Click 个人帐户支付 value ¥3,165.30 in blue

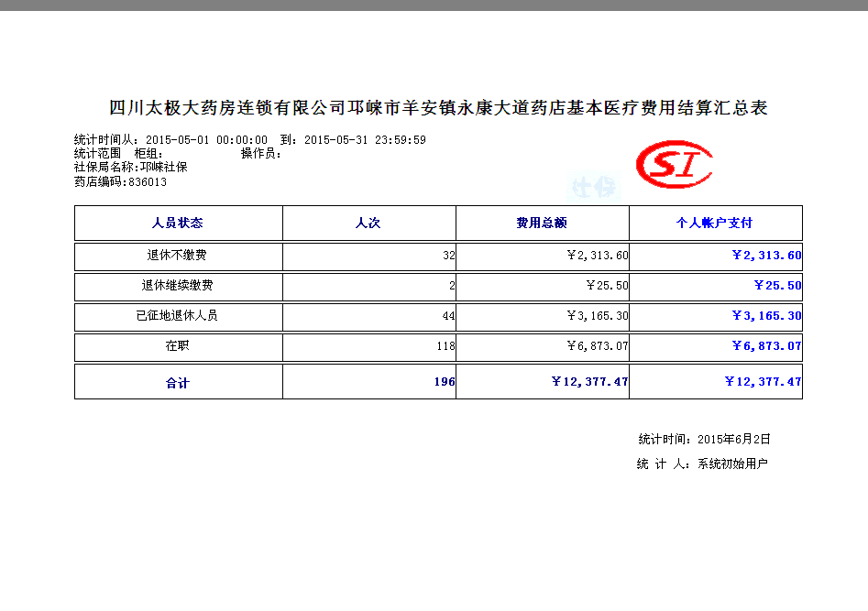click(766, 315)
